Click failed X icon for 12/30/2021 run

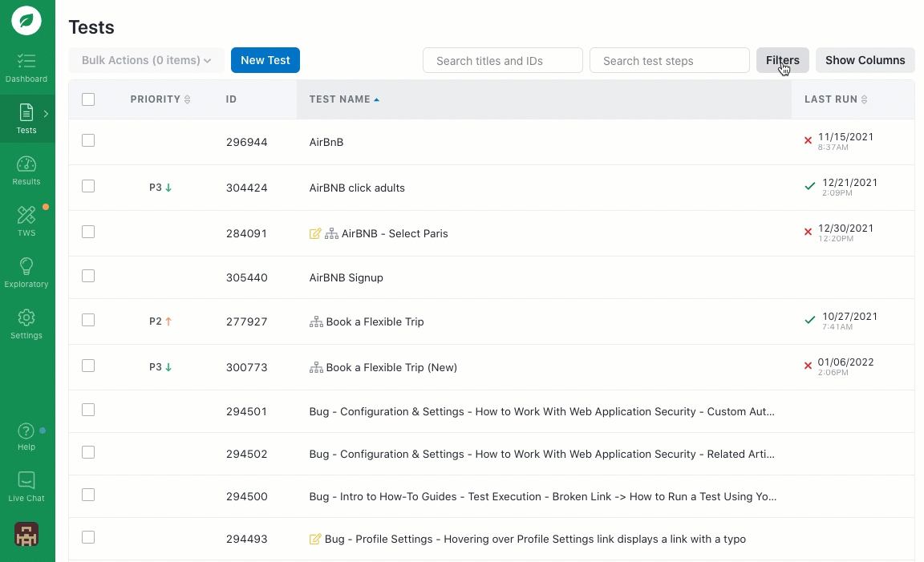(x=808, y=232)
